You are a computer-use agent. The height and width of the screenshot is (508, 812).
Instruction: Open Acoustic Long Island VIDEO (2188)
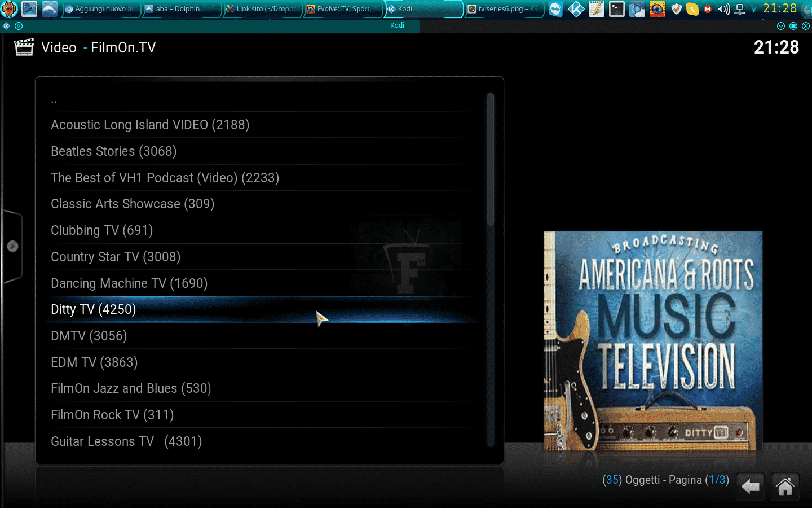click(x=259, y=125)
